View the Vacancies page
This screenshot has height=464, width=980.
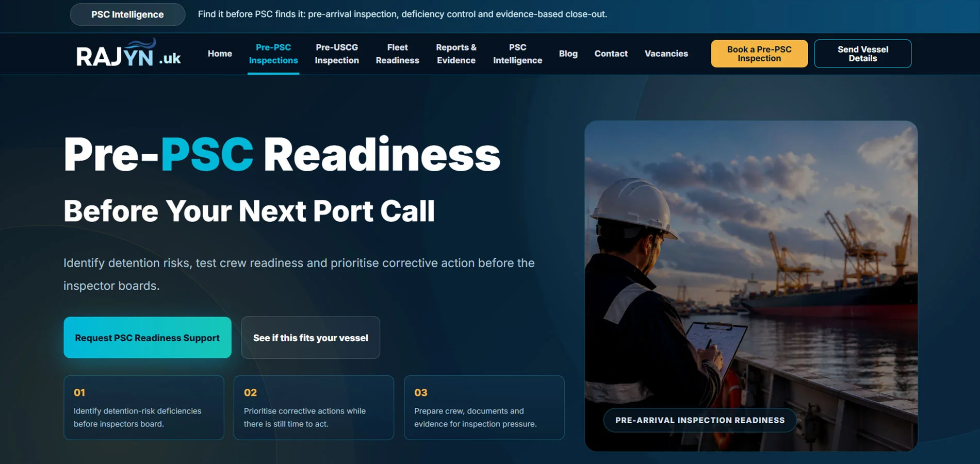(x=666, y=54)
